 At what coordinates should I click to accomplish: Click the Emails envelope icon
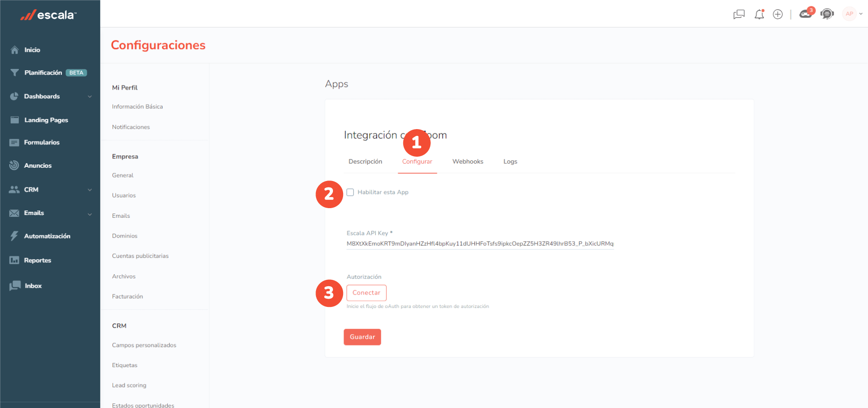click(x=14, y=213)
